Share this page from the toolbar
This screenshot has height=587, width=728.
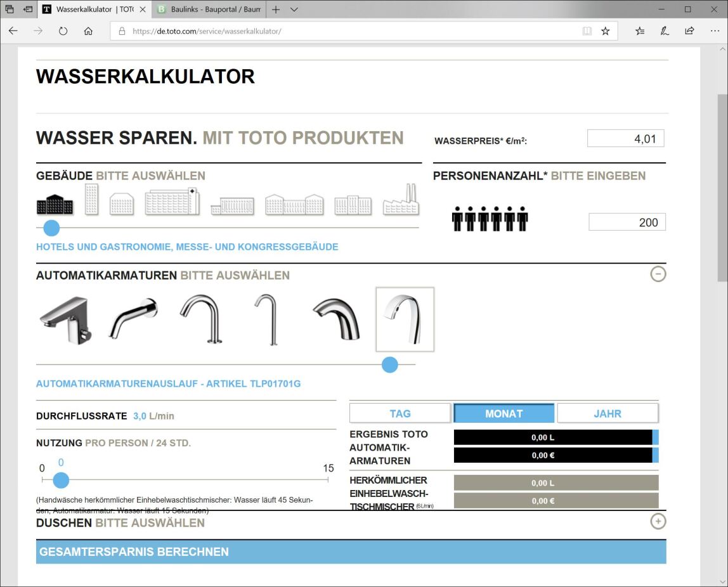(689, 31)
